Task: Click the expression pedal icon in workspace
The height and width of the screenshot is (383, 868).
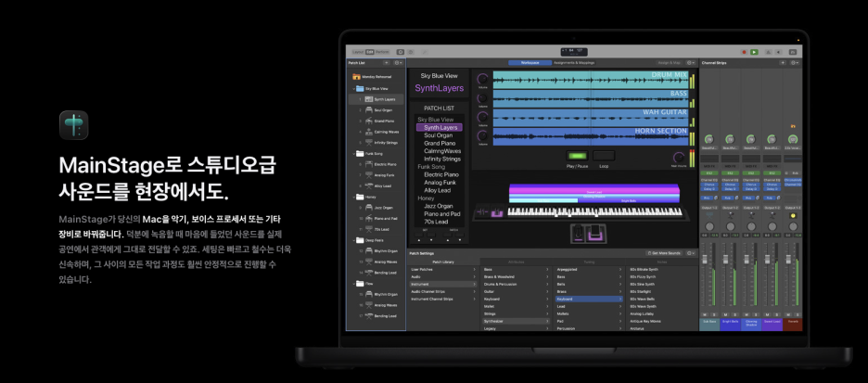Action: pos(595,233)
